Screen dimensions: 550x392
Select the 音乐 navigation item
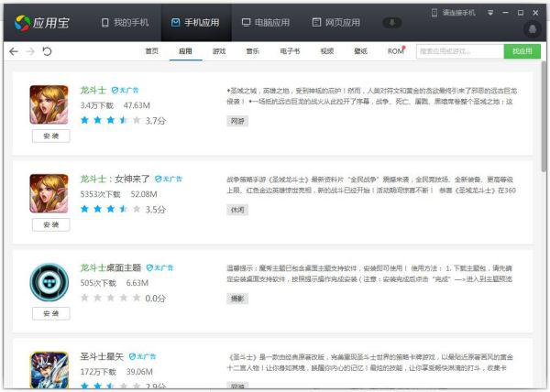tap(253, 51)
